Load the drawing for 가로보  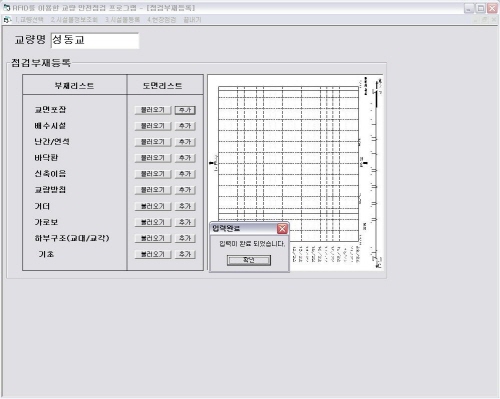pos(153,222)
